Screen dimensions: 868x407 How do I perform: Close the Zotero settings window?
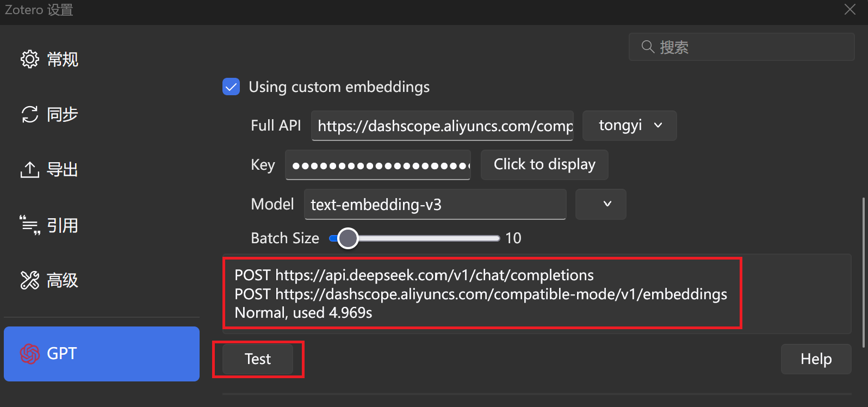(x=850, y=9)
